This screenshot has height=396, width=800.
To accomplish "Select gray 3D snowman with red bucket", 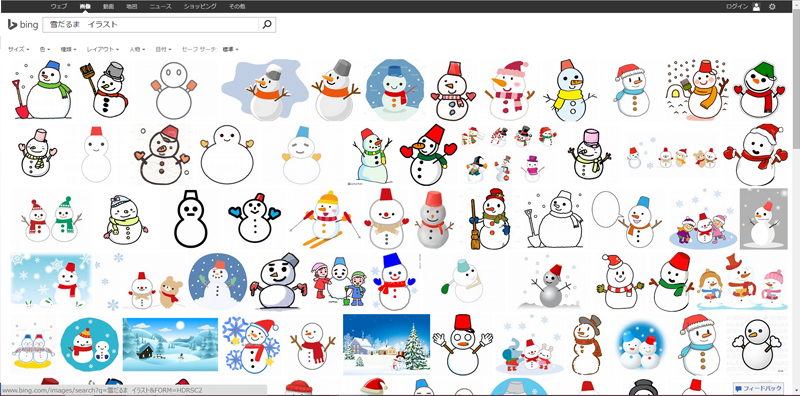I will [433, 219].
